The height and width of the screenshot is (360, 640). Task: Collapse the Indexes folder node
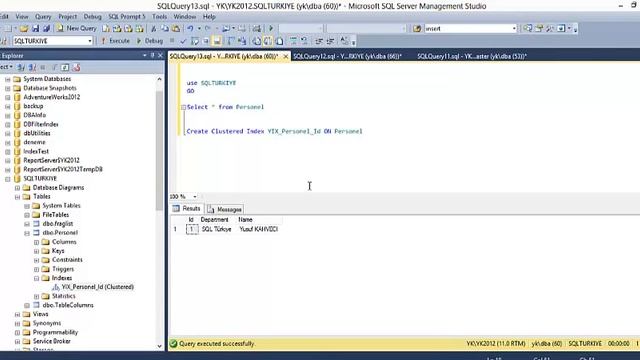[36, 278]
